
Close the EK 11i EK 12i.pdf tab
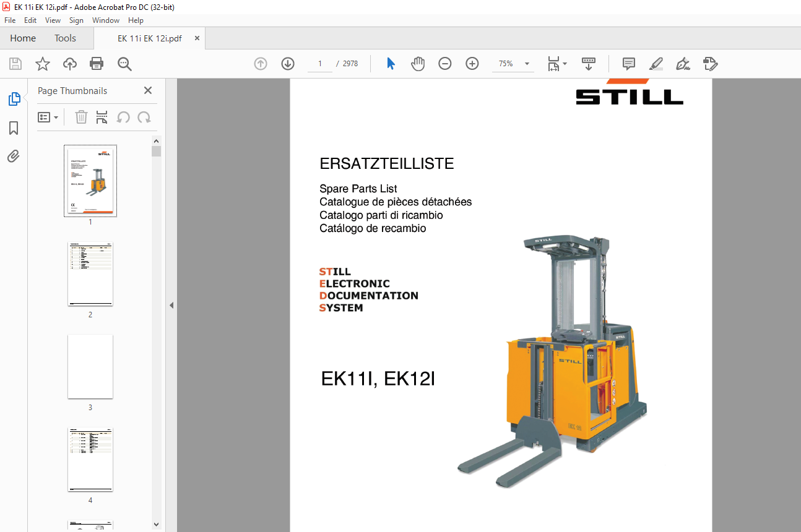point(197,38)
